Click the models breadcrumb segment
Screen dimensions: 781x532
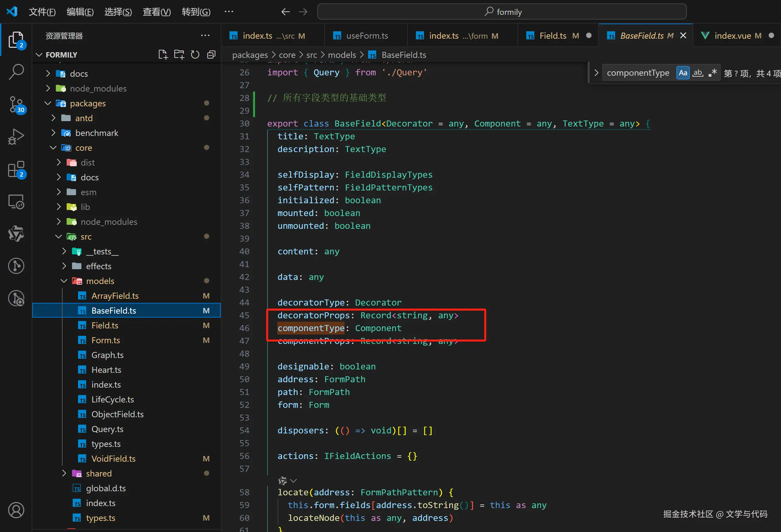point(342,55)
